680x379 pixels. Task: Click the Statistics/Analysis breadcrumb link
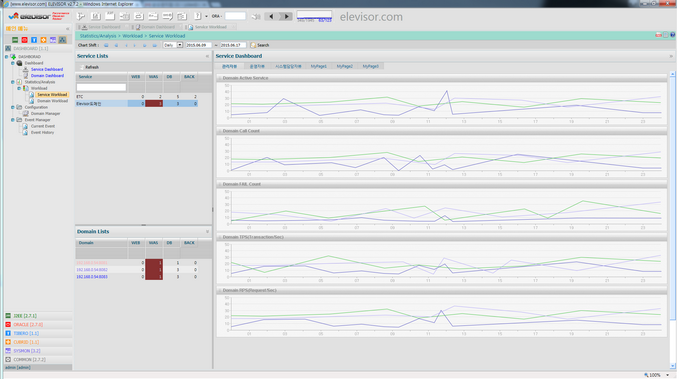98,36
